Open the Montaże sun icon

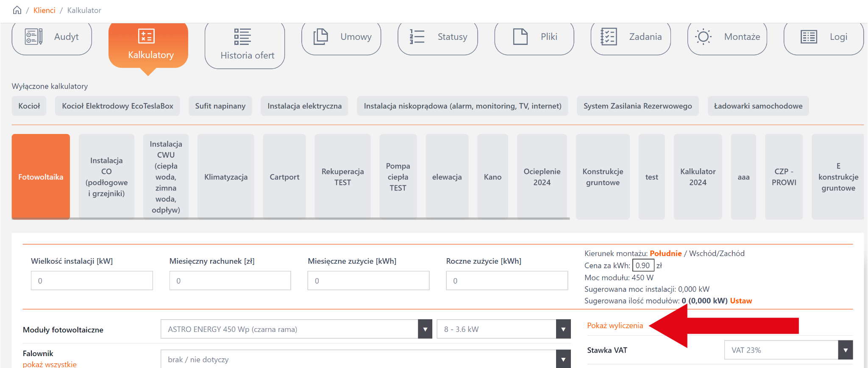pos(703,37)
